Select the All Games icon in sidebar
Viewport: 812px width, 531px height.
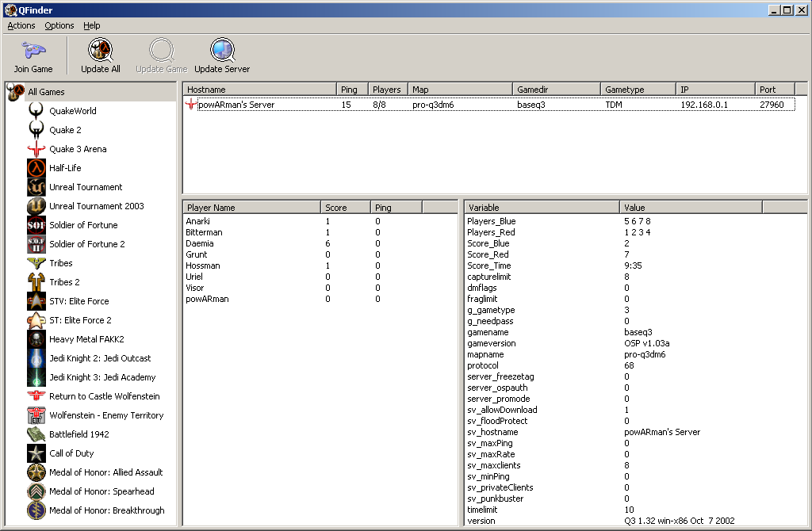click(16, 92)
